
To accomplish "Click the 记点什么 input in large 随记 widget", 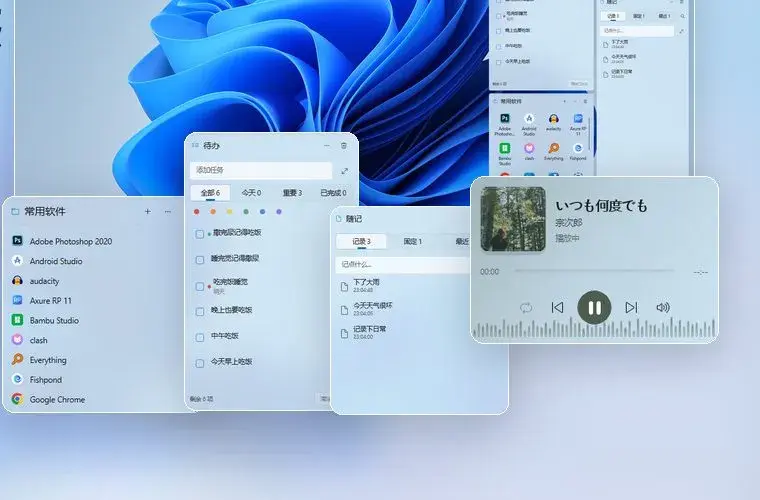I will [x=402, y=265].
